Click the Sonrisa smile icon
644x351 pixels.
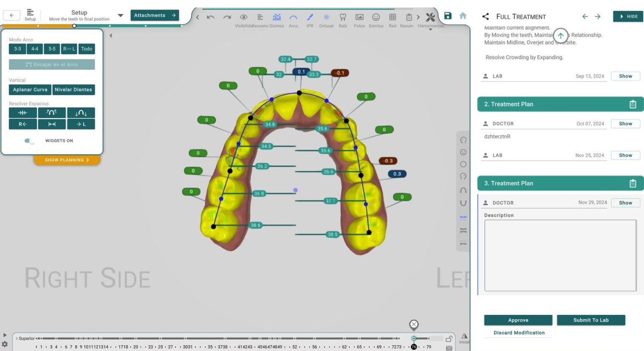click(x=376, y=17)
